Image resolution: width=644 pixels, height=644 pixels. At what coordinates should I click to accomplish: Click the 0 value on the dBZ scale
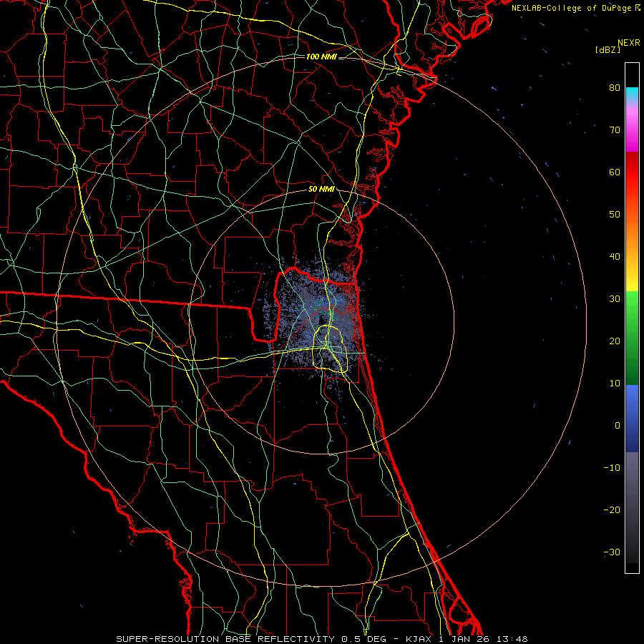pos(618,426)
